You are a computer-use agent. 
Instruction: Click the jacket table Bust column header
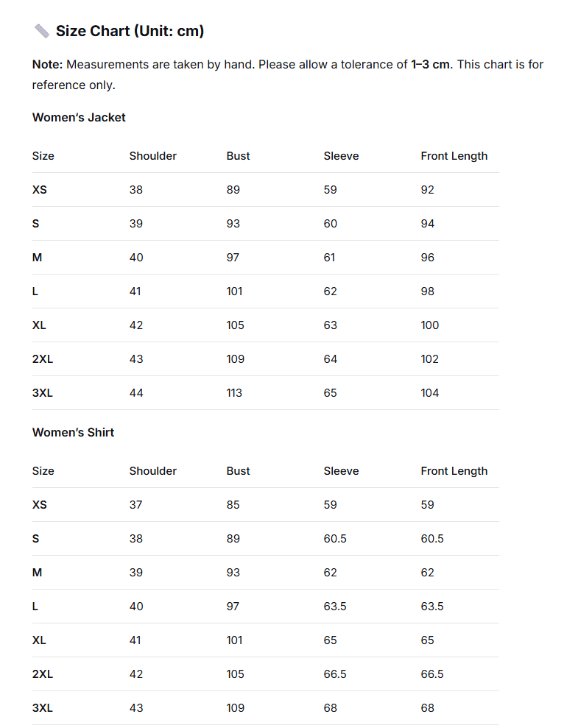[238, 156]
